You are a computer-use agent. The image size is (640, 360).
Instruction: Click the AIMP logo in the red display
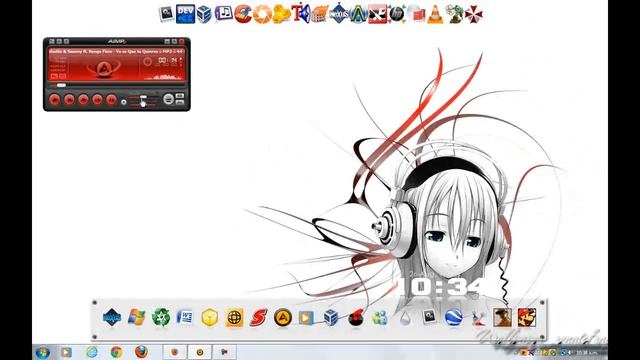point(104,68)
